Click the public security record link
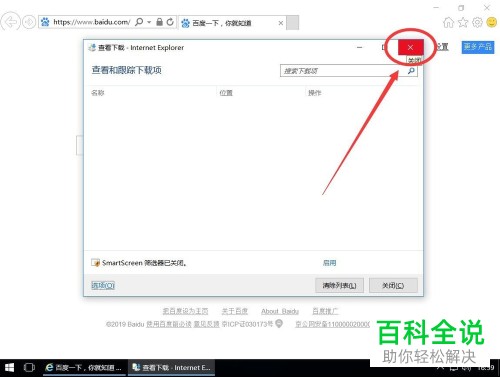500x377 pixels. 332,324
